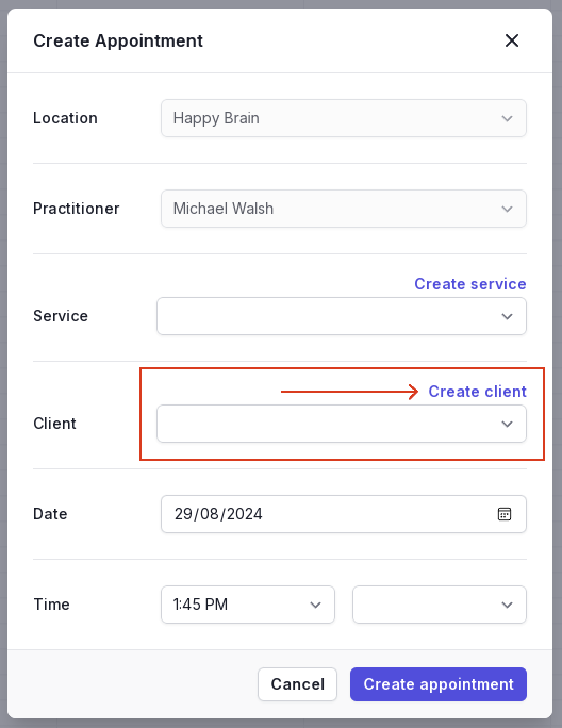Click the chevron arrow in Client field

click(507, 424)
